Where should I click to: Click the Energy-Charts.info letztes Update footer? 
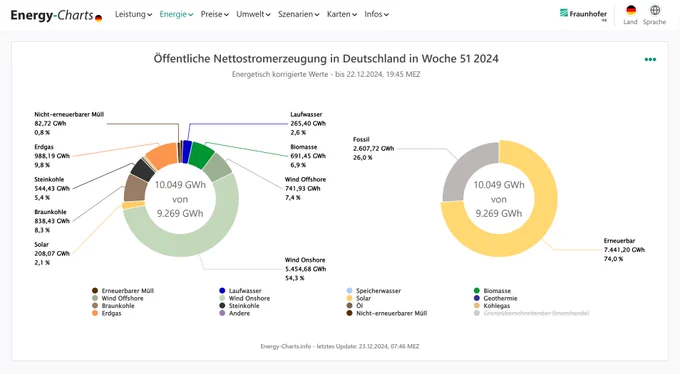340,346
